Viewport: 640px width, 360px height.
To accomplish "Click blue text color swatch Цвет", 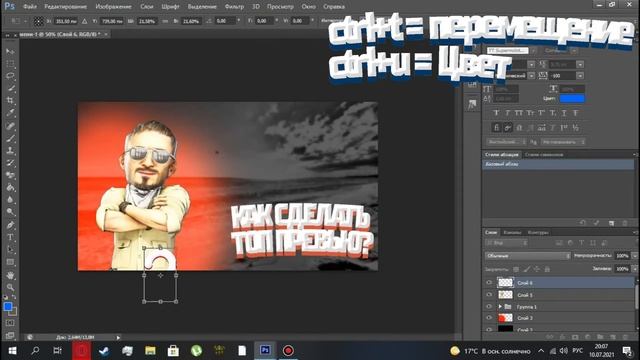I will coord(572,98).
